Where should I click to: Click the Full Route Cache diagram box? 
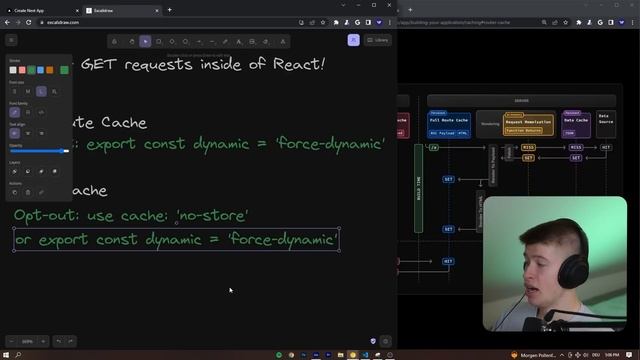(449, 124)
